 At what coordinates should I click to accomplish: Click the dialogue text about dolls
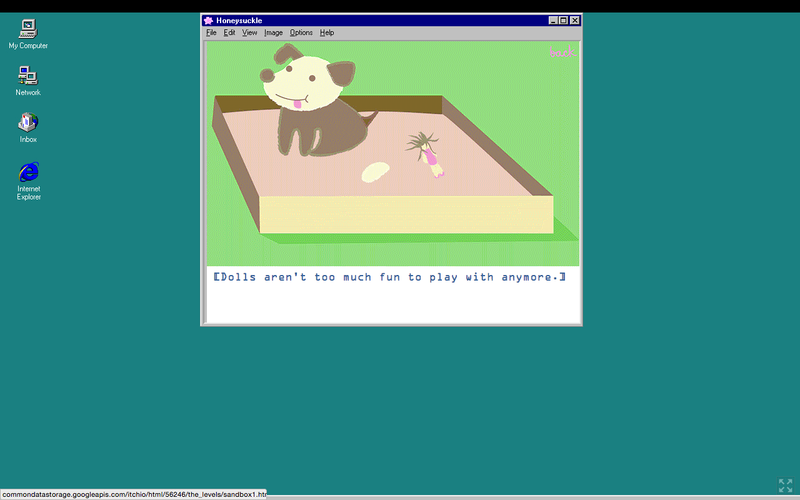click(x=390, y=277)
